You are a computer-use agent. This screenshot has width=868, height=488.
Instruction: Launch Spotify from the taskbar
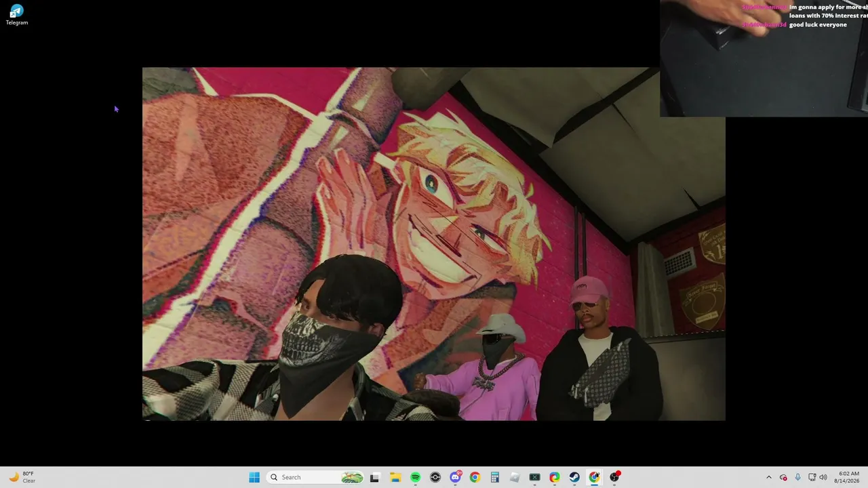coord(415,477)
